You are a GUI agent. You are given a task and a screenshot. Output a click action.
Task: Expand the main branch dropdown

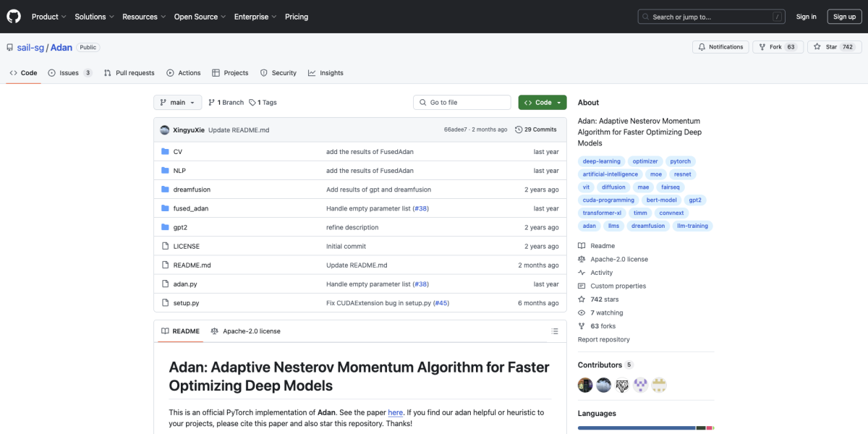pos(177,103)
